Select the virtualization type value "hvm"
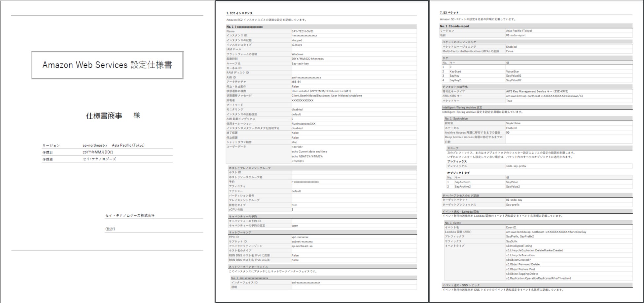 tap(294, 205)
